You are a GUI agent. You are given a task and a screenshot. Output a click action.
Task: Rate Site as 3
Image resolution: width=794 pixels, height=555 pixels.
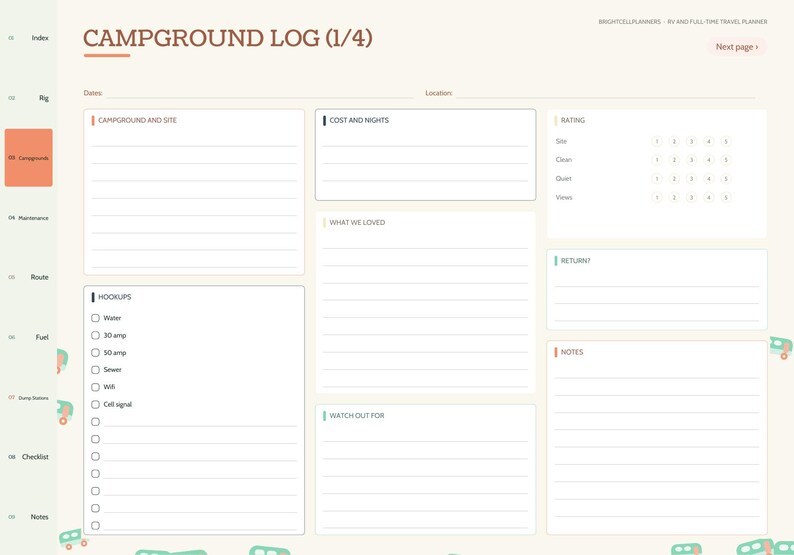coord(691,141)
